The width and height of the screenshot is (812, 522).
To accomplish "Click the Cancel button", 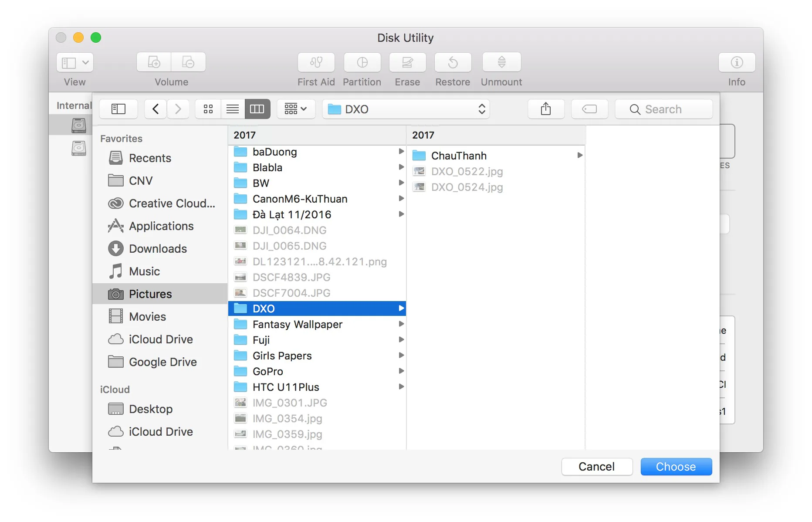I will [597, 467].
